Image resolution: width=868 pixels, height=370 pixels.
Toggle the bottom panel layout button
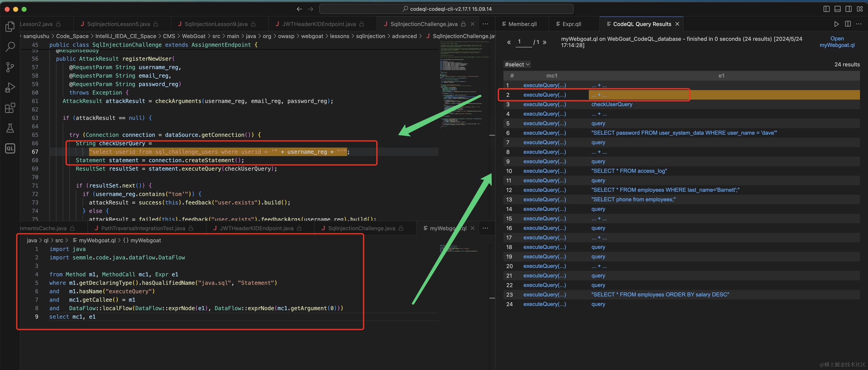[837, 9]
